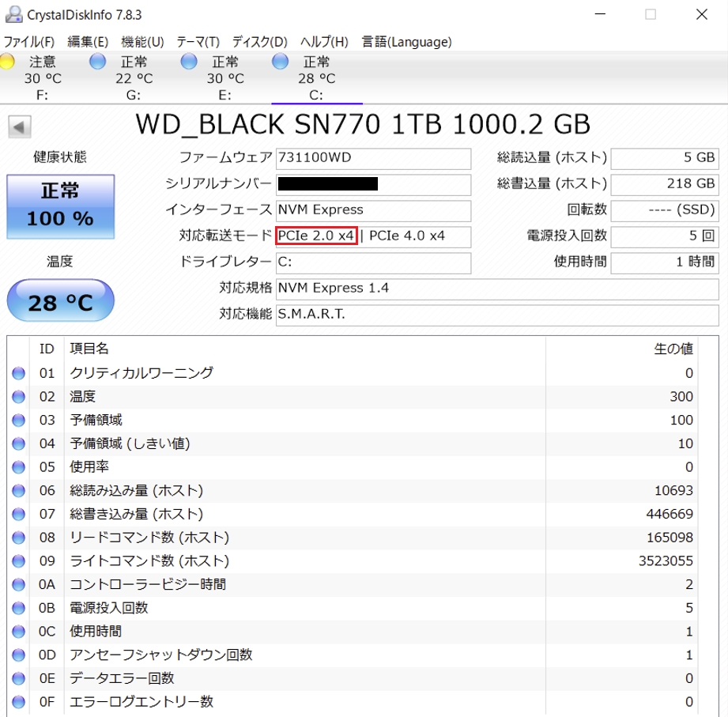This screenshot has height=717, width=728.
Task: Open the ファイル(F) menu
Action: (28, 42)
